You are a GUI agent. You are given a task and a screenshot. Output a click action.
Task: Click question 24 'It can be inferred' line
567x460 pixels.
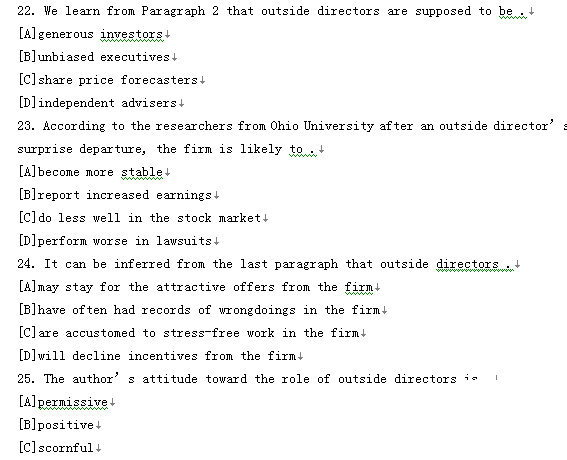pos(265,264)
